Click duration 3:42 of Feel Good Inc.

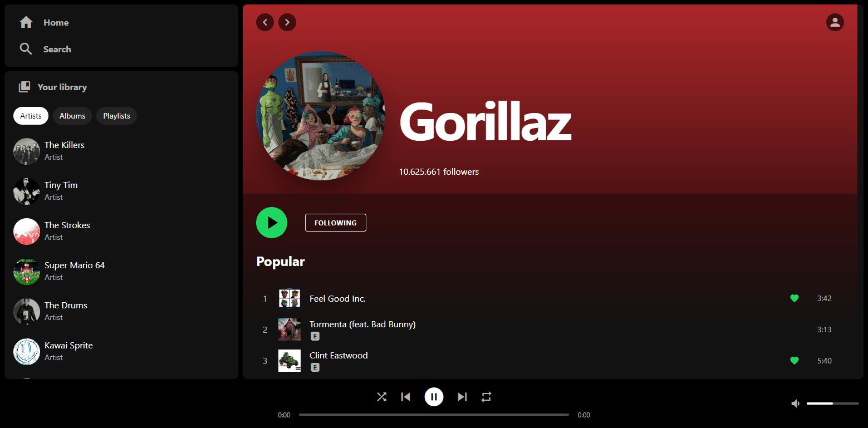tap(825, 298)
